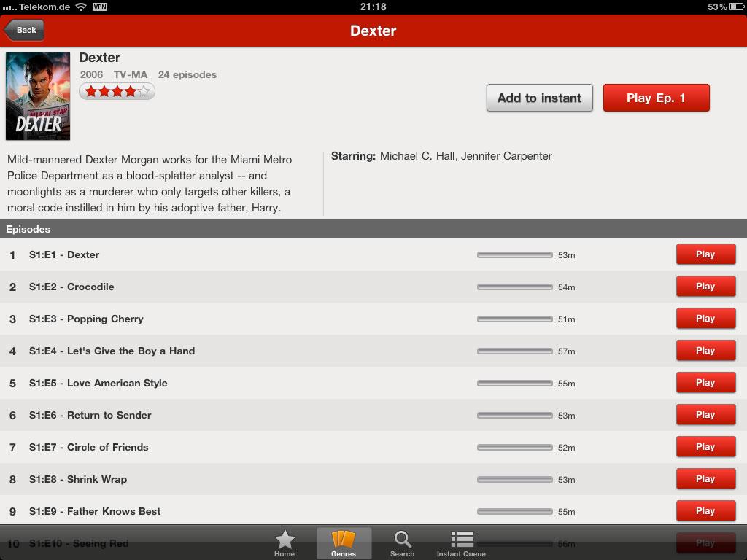Viewport: 747px width, 560px height.
Task: Click the Dexter show name heading
Action: (99, 58)
